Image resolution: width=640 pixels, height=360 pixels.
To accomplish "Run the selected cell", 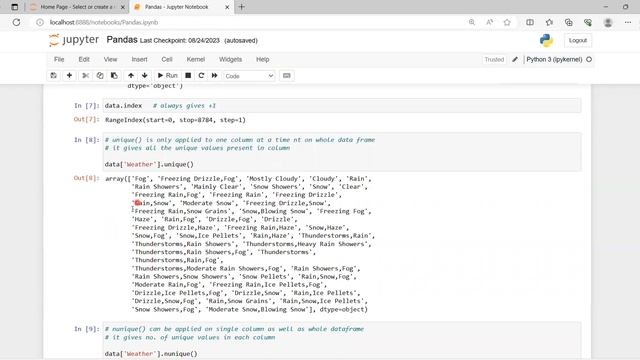I will coord(167,76).
